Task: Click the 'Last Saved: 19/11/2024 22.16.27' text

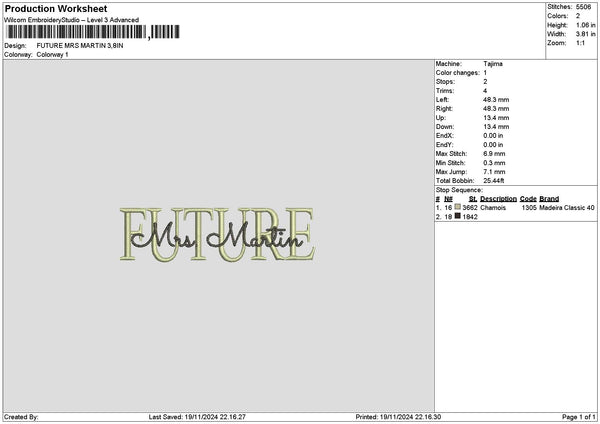Action: tap(197, 417)
